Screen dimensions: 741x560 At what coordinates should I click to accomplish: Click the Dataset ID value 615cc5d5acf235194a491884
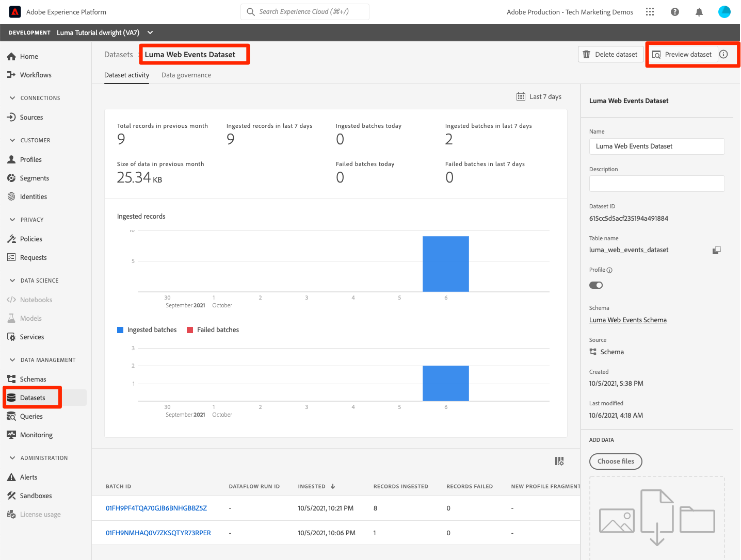coord(629,219)
